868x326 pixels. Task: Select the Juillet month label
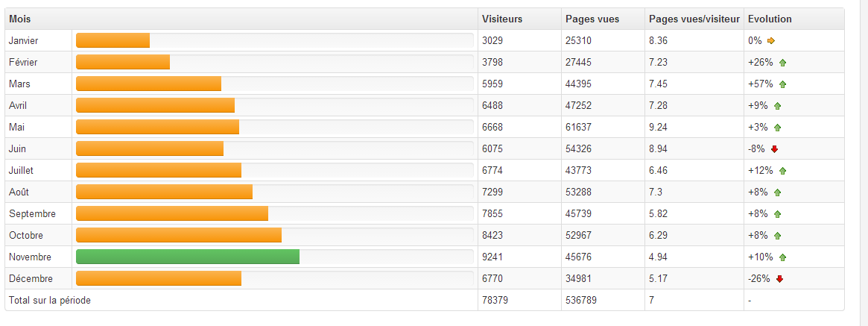[x=21, y=170]
